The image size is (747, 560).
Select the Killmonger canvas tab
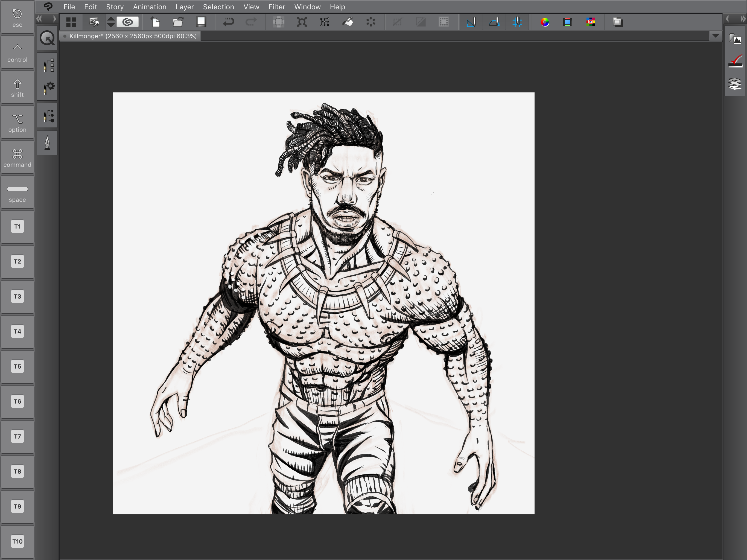coord(130,36)
